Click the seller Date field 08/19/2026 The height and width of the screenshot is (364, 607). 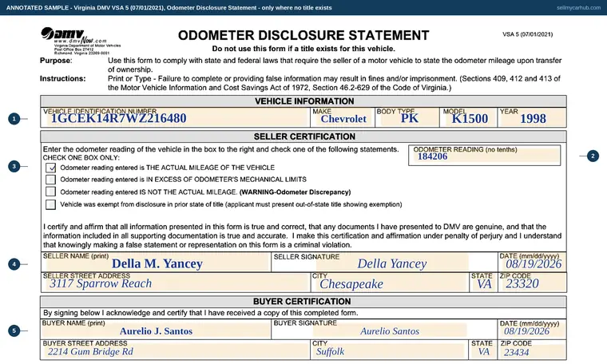pyautogui.click(x=532, y=263)
